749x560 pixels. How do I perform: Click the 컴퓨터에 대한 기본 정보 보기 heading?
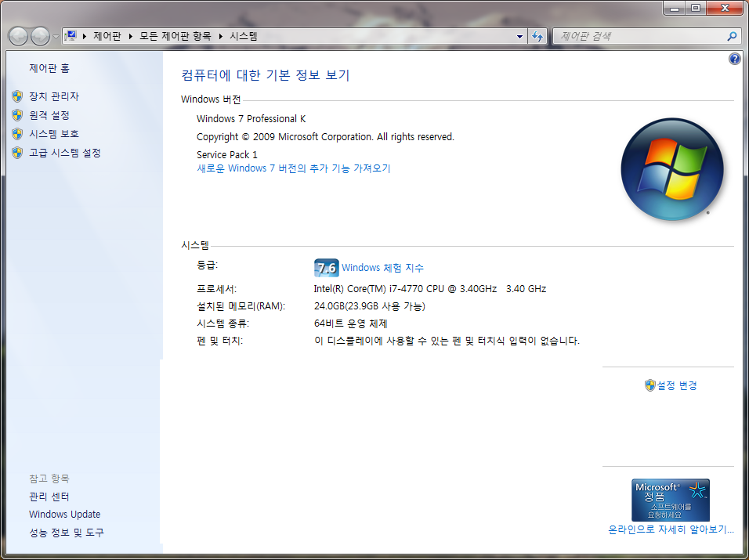click(266, 75)
